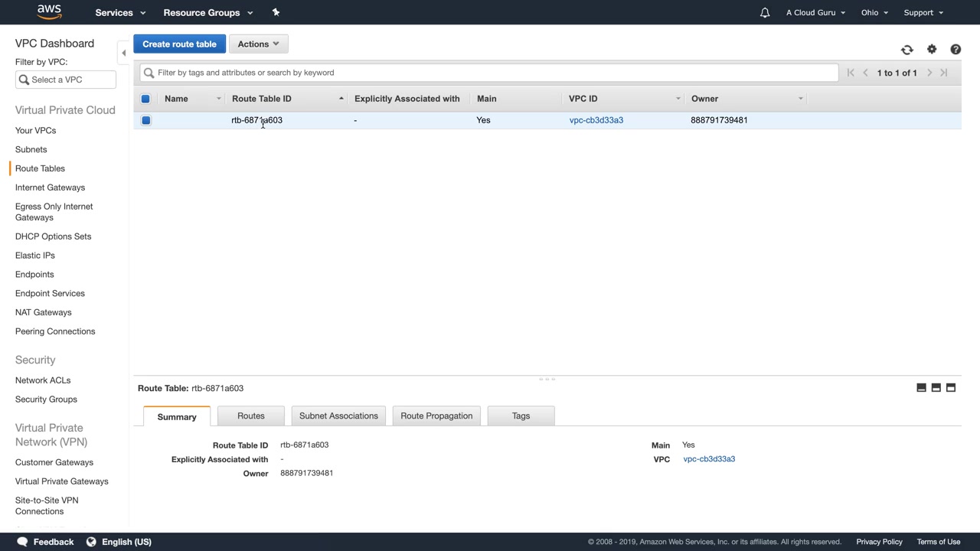Open Virtual Private Gateways
The image size is (980, 551).
tap(62, 481)
